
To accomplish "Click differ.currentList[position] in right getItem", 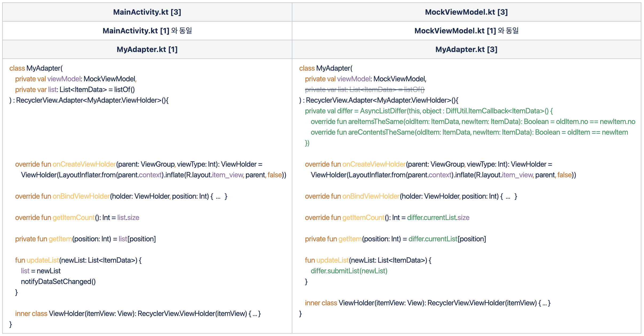I will click(x=447, y=239).
